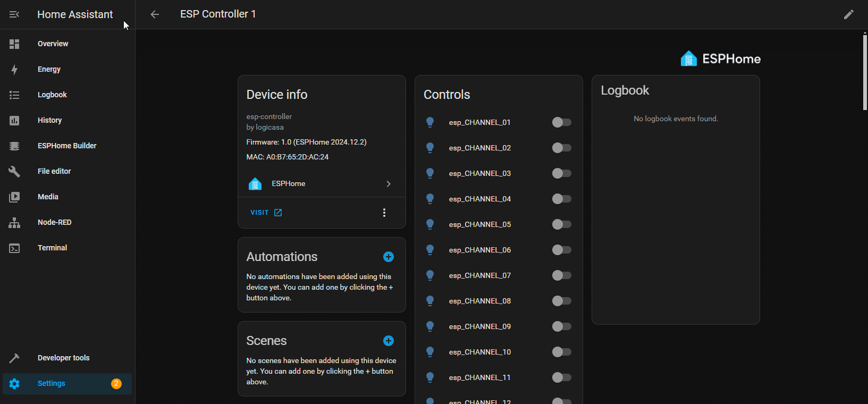868x404 pixels.
Task: Open the esp_CHANNEL_11 entity details
Action: point(479,377)
